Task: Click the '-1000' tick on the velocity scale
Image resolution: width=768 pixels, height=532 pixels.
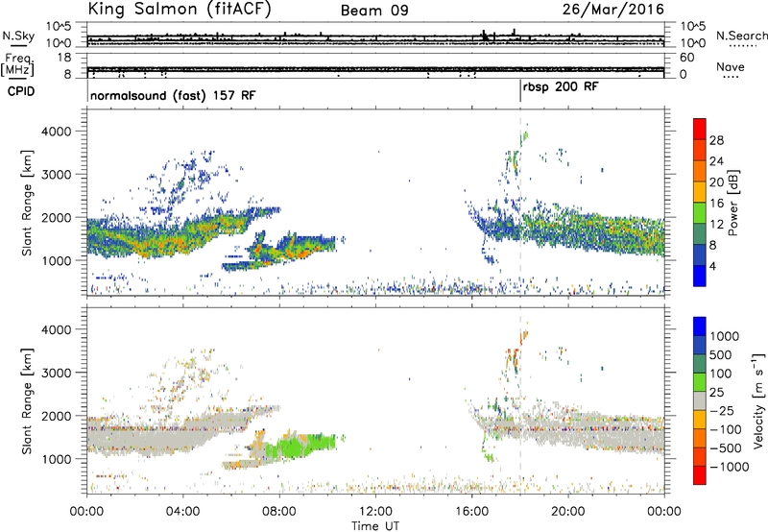Action: point(729,467)
